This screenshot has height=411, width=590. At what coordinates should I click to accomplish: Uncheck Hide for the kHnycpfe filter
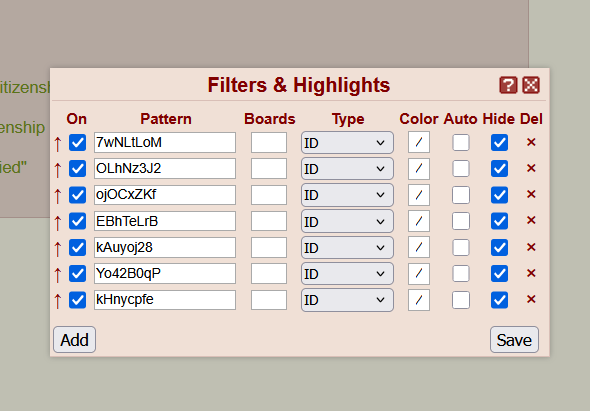pyautogui.click(x=499, y=300)
